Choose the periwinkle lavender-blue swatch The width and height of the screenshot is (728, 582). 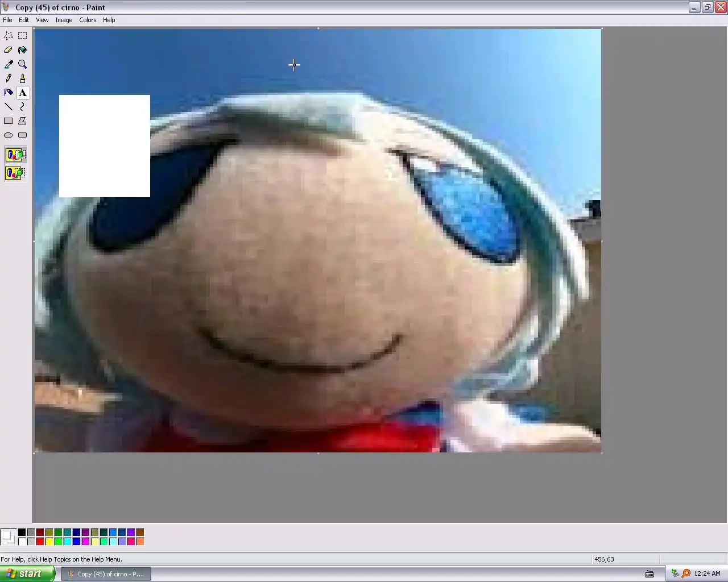(x=122, y=542)
